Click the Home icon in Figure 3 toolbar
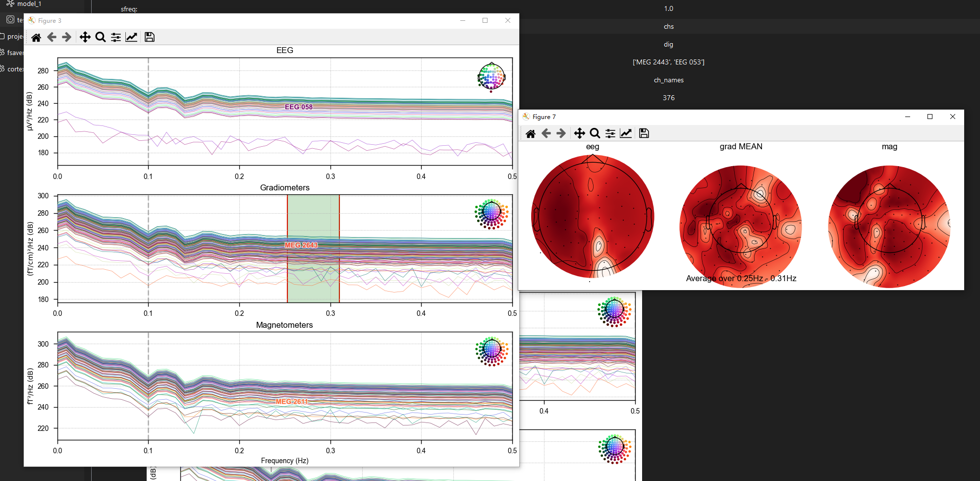980x481 pixels. click(36, 37)
